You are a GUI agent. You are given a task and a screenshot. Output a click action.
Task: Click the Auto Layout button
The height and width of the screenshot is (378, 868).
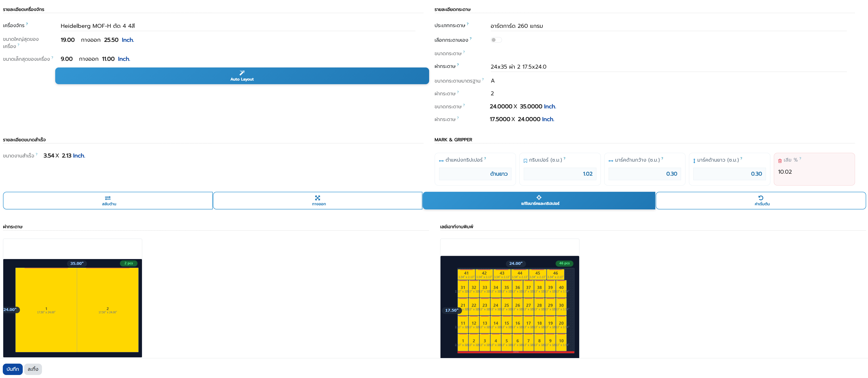pos(242,76)
